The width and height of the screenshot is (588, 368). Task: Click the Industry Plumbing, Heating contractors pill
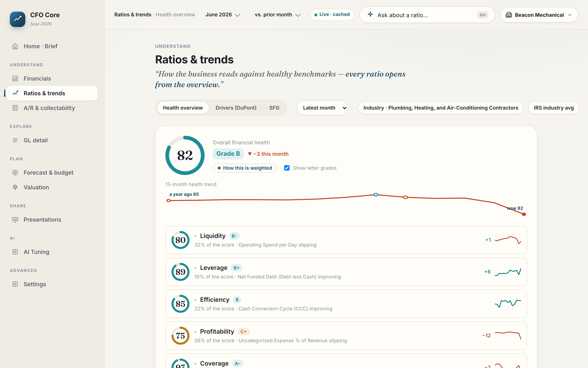tap(441, 108)
